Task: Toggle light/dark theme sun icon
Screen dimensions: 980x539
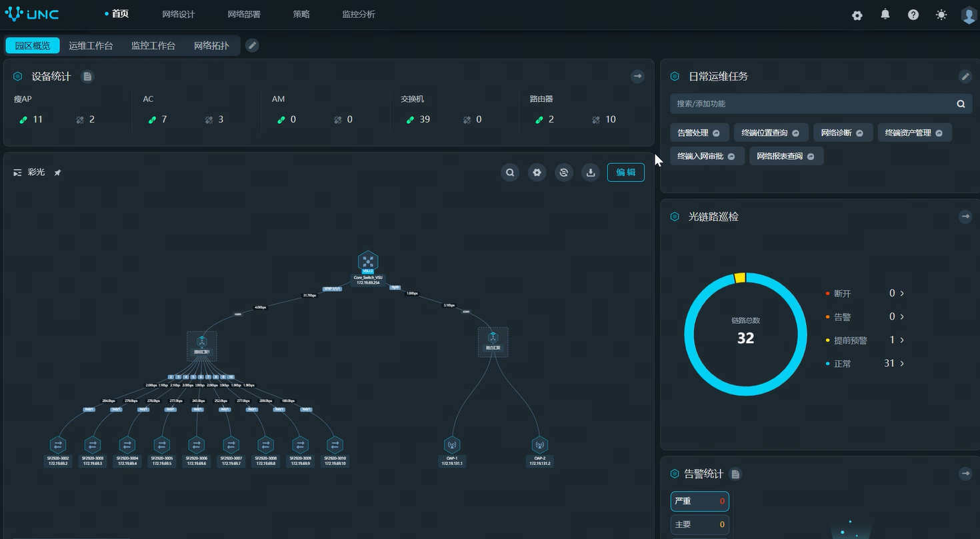Action: click(941, 15)
